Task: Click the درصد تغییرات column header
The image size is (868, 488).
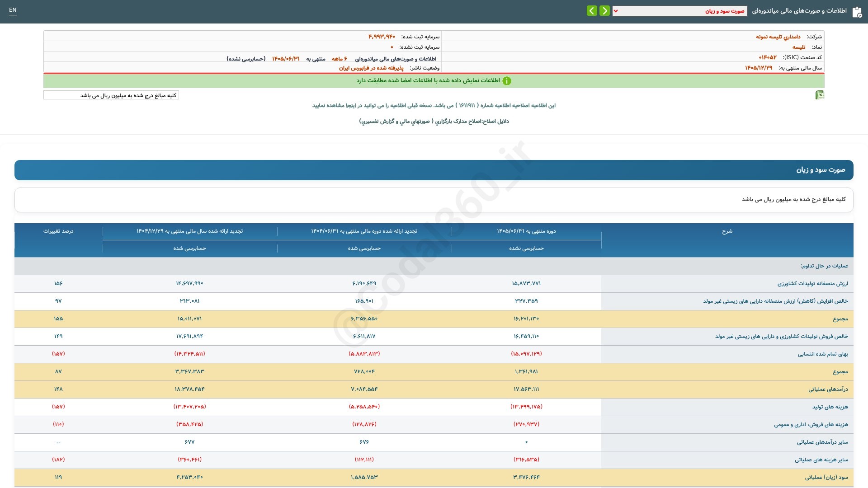Action: (x=58, y=231)
